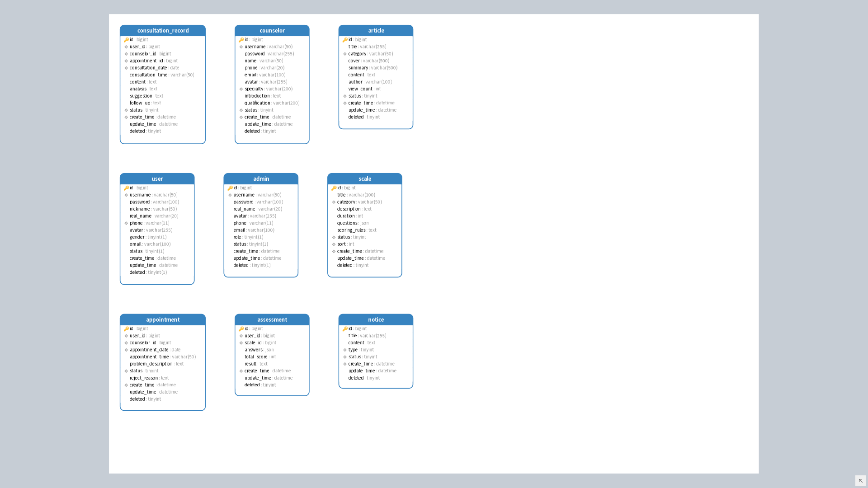Click the key icon in scale table
Image resolution: width=868 pixels, height=488 pixels.
click(x=334, y=188)
